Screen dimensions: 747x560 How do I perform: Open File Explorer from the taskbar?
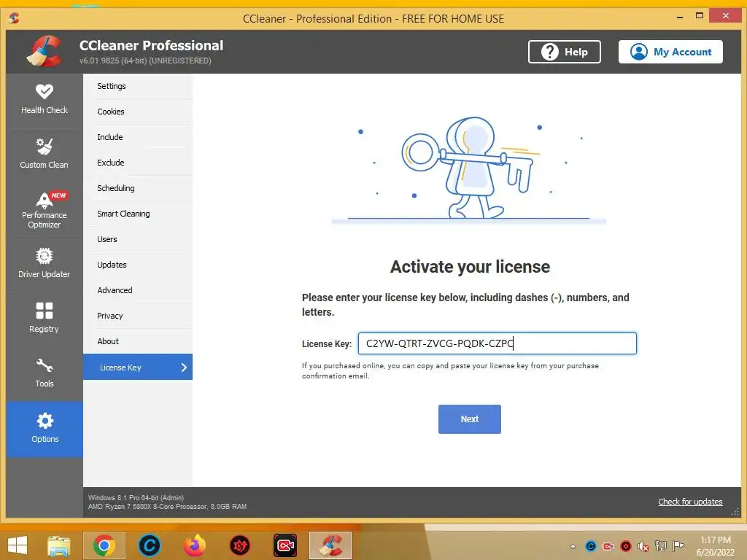[x=59, y=545]
